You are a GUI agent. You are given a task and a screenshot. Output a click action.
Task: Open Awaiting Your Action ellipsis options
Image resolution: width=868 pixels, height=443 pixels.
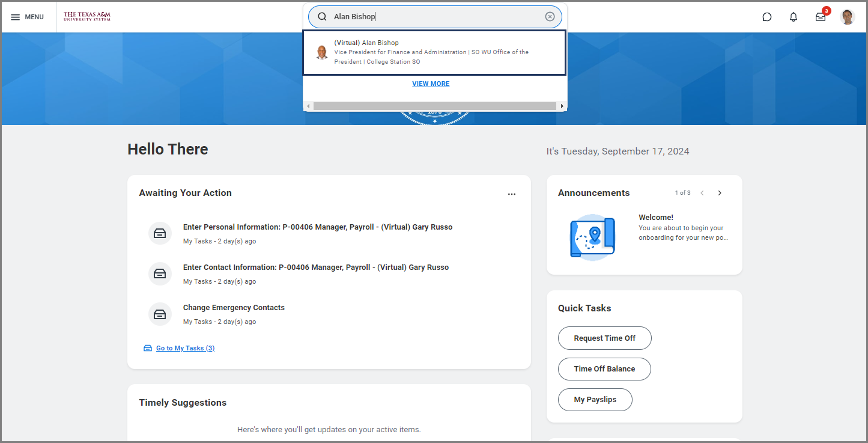pos(512,194)
